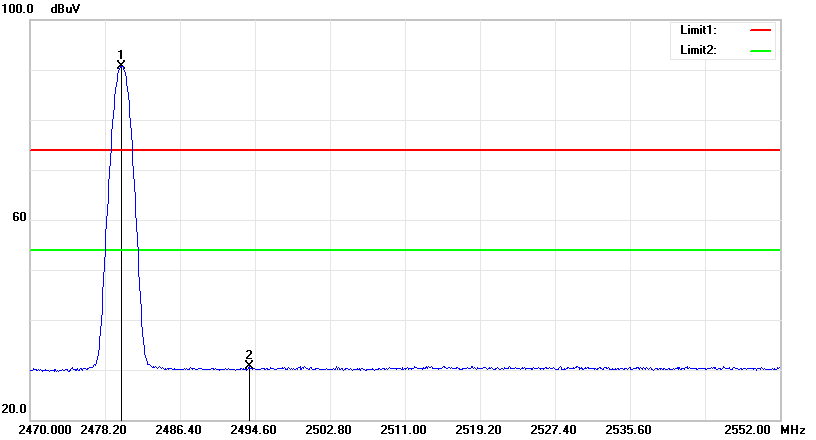
Task: Click the 100.0 top amplitude label
Action: (x=18, y=9)
